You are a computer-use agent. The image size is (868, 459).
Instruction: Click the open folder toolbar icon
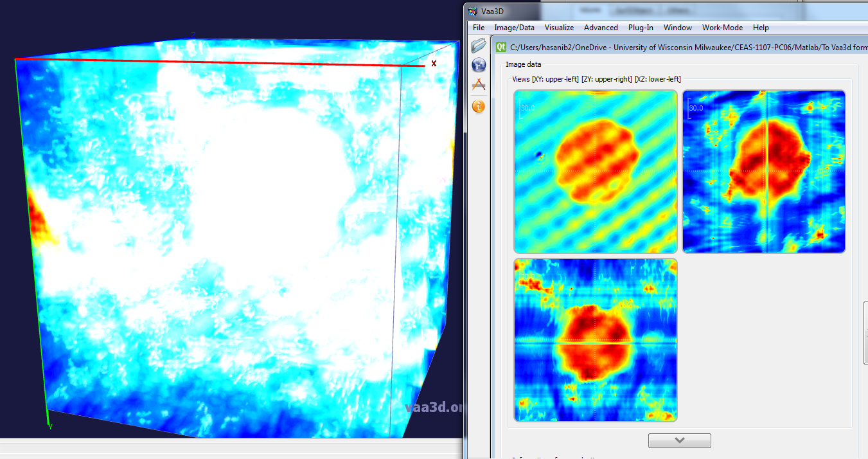(x=479, y=46)
